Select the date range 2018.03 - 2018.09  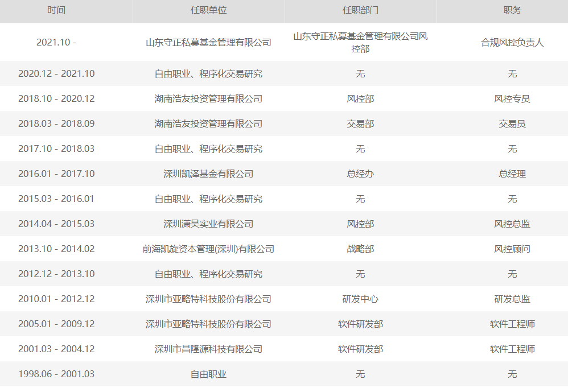coord(56,123)
